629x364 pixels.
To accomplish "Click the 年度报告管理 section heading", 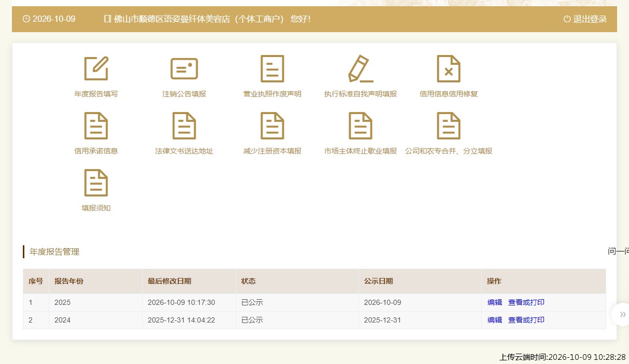I will click(54, 252).
